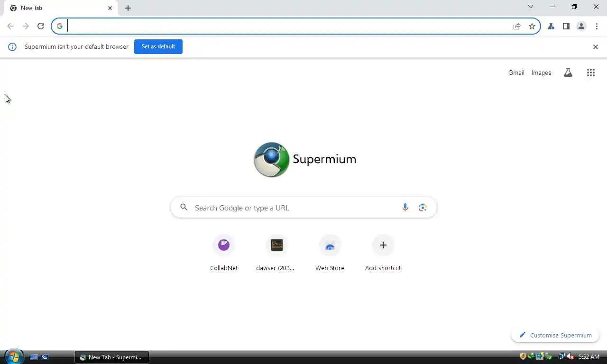607x364 pixels.
Task: Open the Google apps grid
Action: point(591,73)
